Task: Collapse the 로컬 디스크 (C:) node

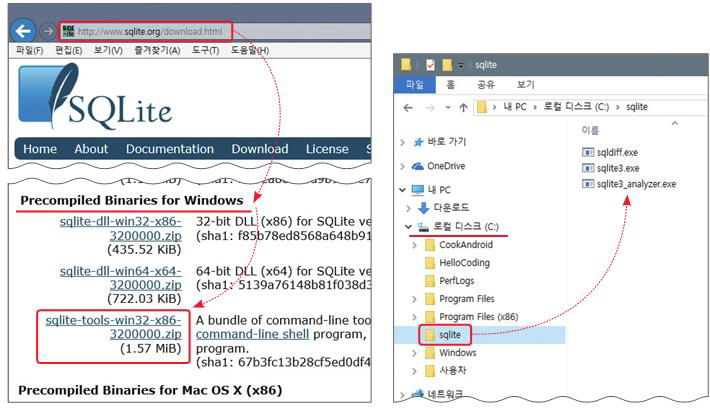Action: (x=408, y=226)
